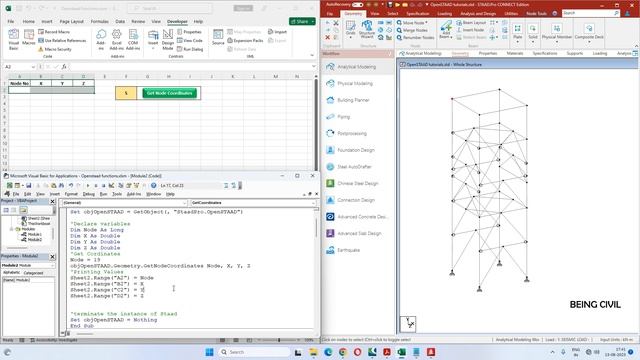Screen dimensions: 640x360
Task: Open Structure Wizard in STAAD
Action: pos(367,30)
